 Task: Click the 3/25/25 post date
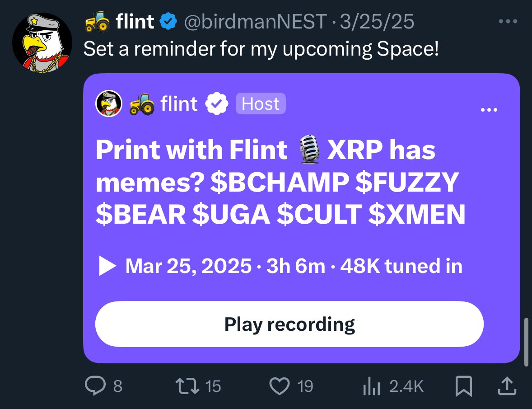coord(377,21)
